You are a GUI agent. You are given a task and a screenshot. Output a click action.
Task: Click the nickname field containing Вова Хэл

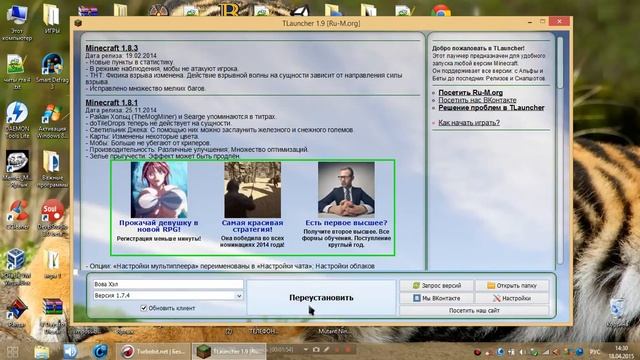click(x=168, y=284)
